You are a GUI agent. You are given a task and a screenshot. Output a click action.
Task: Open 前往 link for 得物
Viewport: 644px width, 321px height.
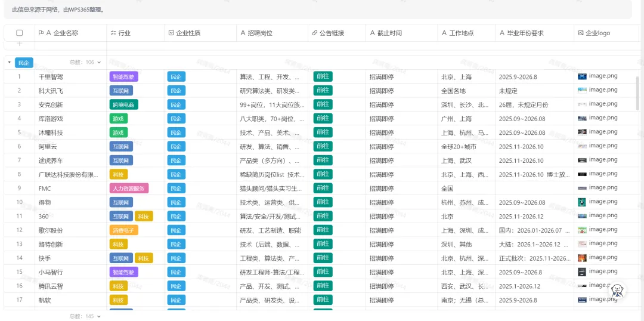(x=323, y=202)
